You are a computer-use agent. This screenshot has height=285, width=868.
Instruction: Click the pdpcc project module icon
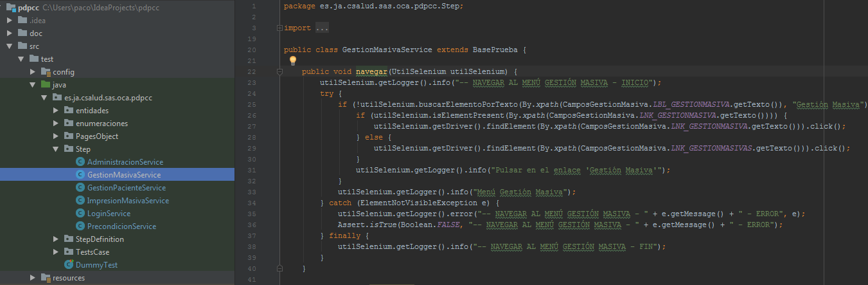tap(11, 8)
